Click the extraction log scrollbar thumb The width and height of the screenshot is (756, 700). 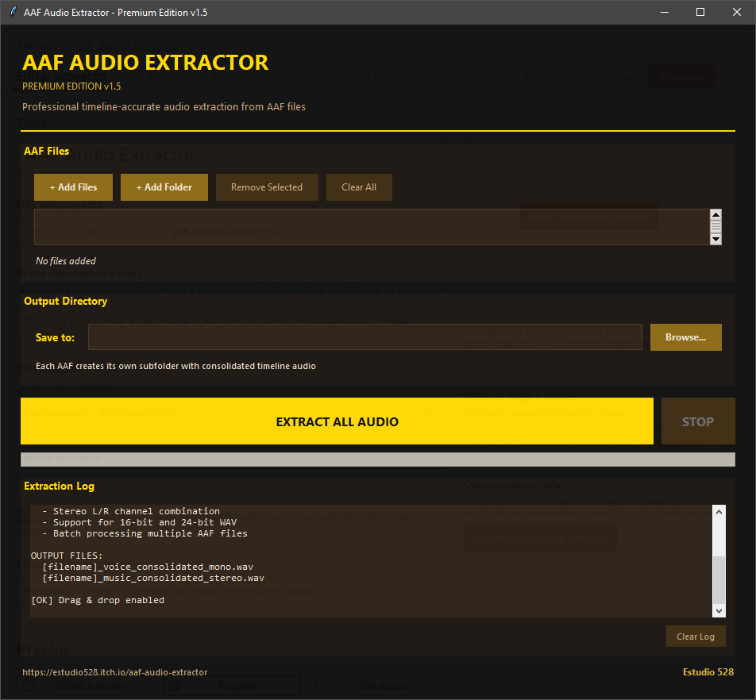pyautogui.click(x=719, y=579)
